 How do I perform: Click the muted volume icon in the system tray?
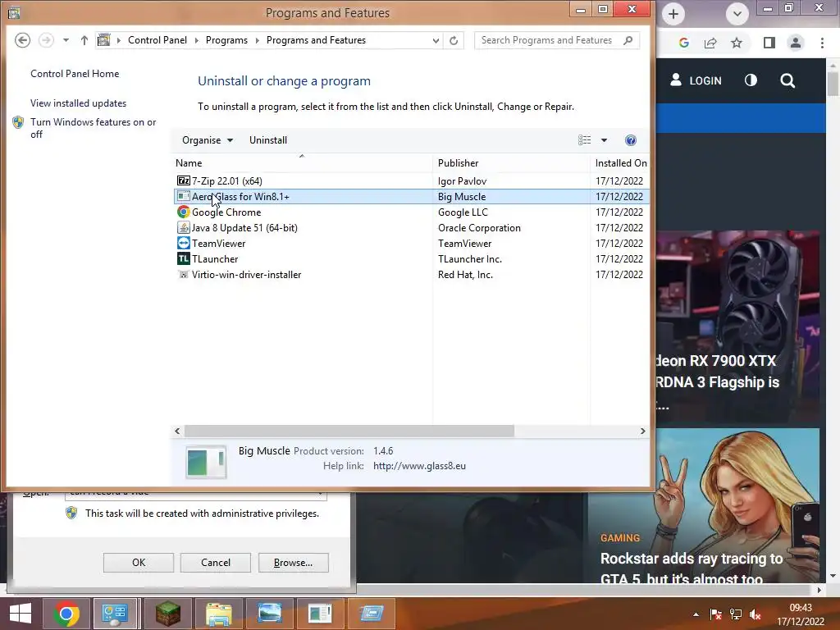tap(756, 614)
